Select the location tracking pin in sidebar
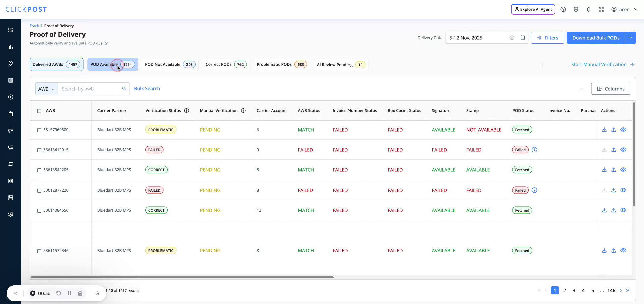Screen dimensions: 644x304 click(x=11, y=63)
